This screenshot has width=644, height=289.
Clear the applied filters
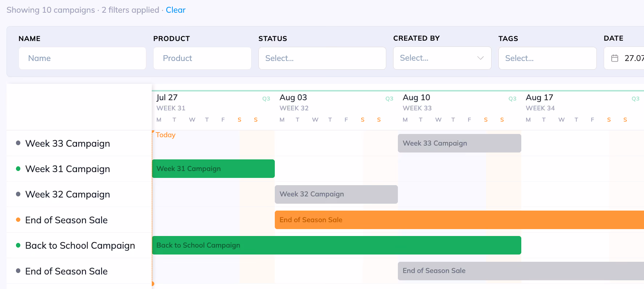coord(176,10)
